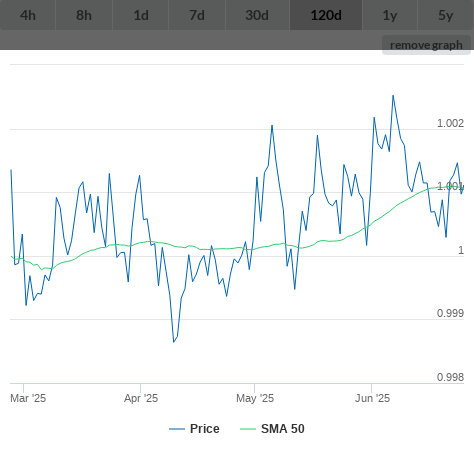Viewport: 474px width, 455px height.
Task: Select the 4h time range tab
Action: tap(28, 15)
